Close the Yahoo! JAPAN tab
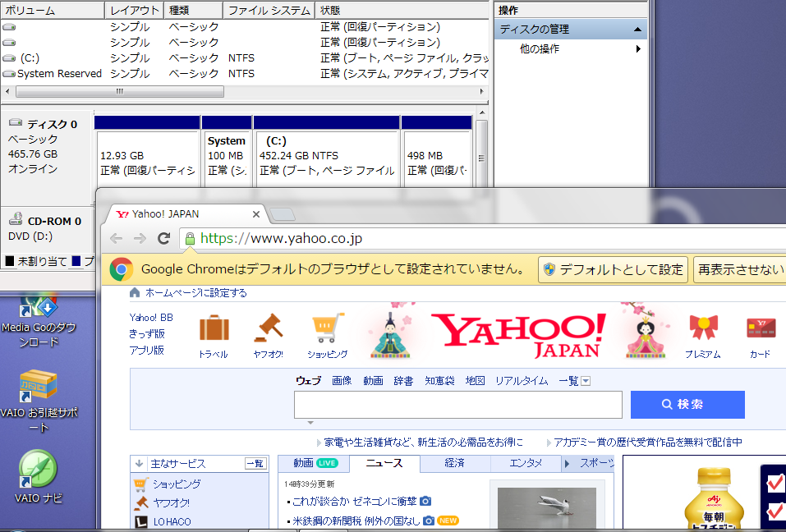786x532 pixels. 256,214
